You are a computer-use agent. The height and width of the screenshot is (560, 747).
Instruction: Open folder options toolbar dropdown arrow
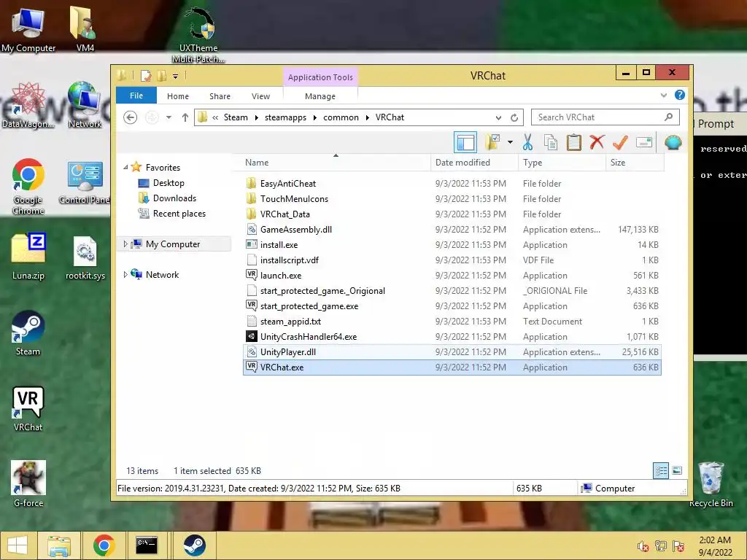pyautogui.click(x=510, y=142)
